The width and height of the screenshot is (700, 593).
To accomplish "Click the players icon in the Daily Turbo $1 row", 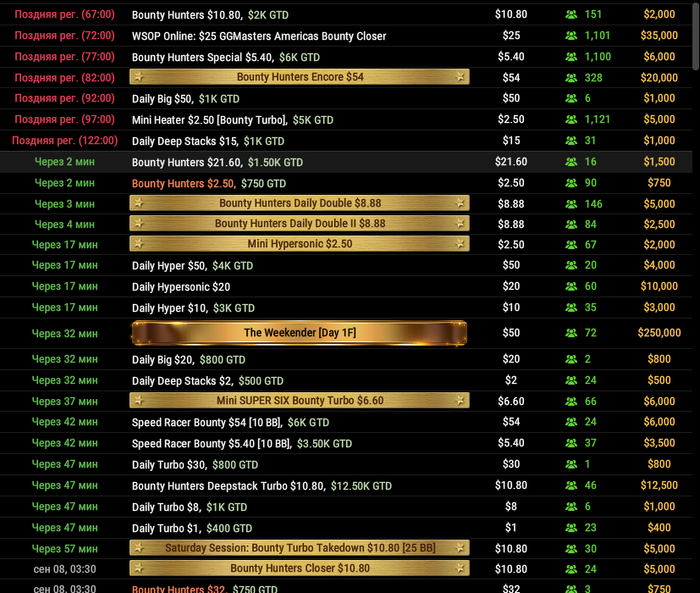I will click(571, 528).
